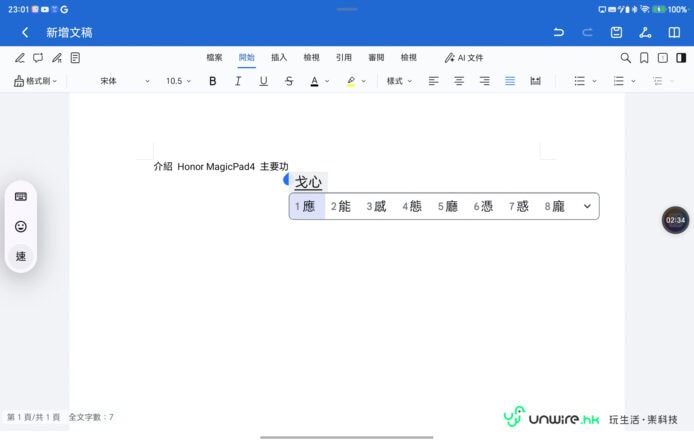Open the bookmark icon

pyautogui.click(x=644, y=58)
